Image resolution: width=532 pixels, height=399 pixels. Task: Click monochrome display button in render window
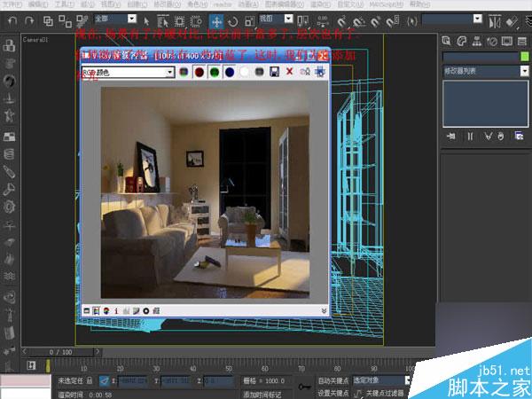point(259,72)
